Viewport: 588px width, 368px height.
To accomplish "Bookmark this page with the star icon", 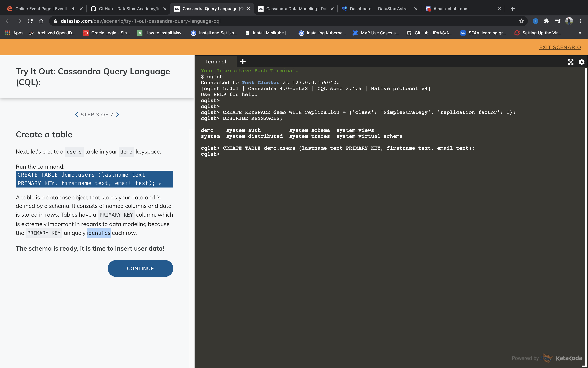I will 521,21.
